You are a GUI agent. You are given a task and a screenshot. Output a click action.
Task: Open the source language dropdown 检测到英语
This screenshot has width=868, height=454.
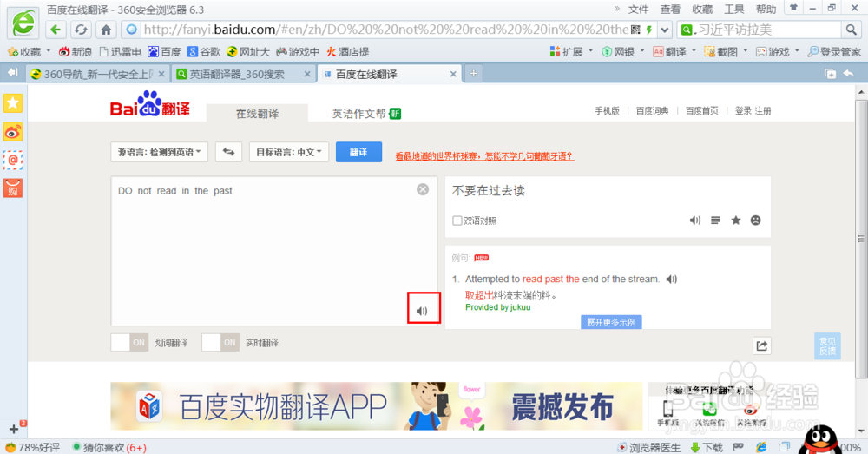pyautogui.click(x=160, y=152)
